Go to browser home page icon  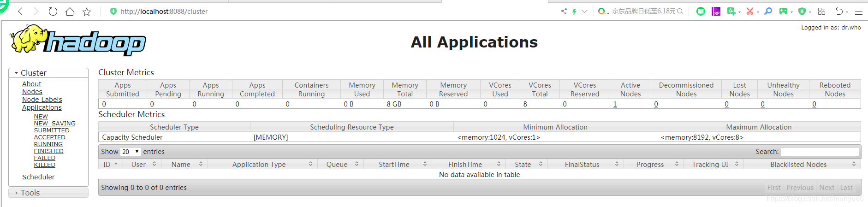70,12
